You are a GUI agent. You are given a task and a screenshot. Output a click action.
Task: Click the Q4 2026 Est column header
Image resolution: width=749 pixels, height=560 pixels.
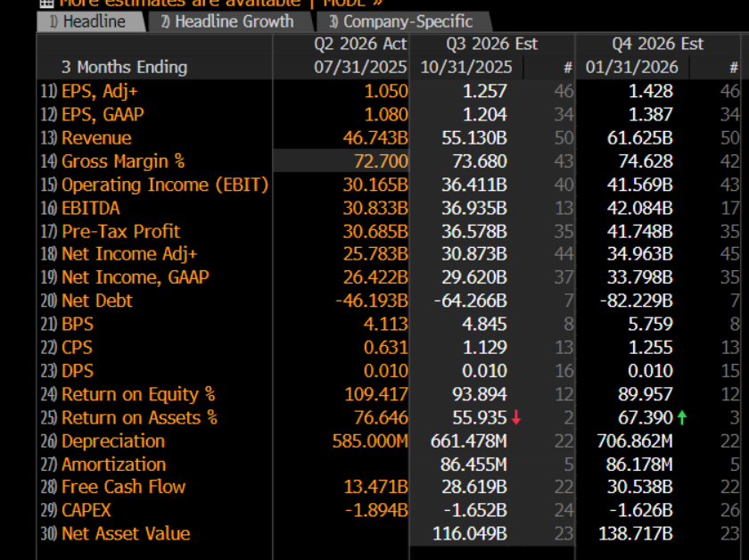click(657, 44)
